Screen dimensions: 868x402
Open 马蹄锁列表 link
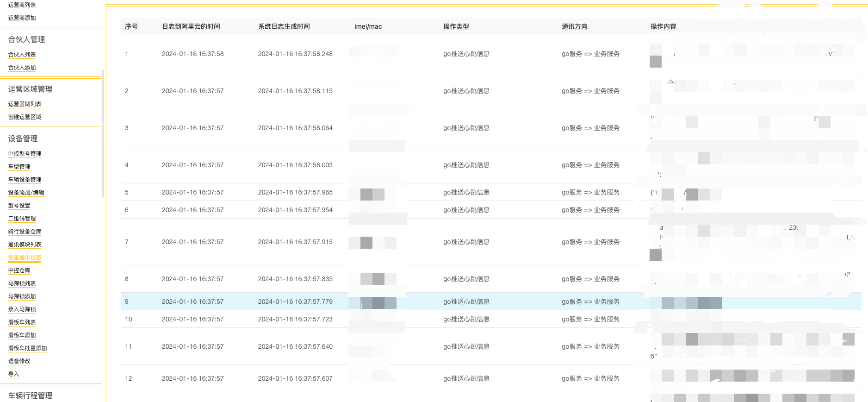22,283
